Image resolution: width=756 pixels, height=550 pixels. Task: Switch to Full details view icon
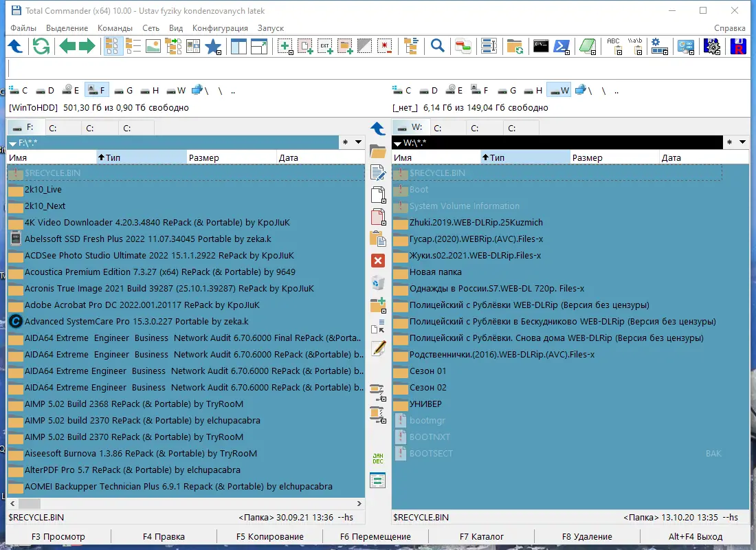(x=133, y=47)
